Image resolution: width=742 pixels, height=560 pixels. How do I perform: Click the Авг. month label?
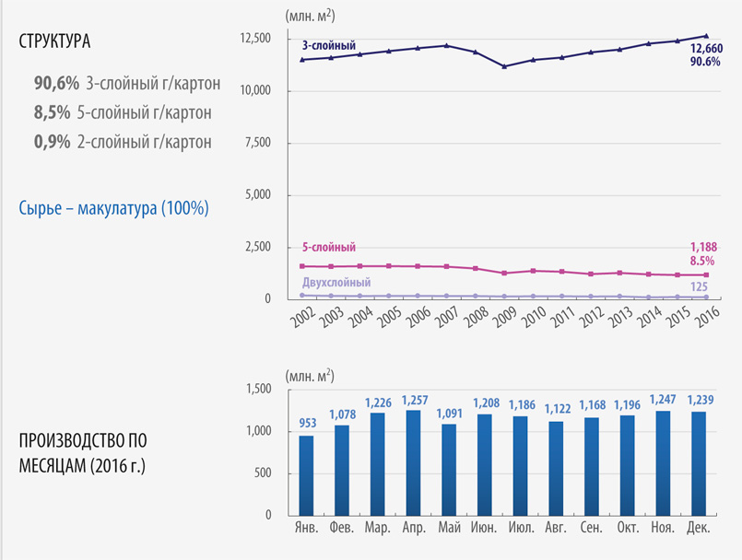coord(556,528)
